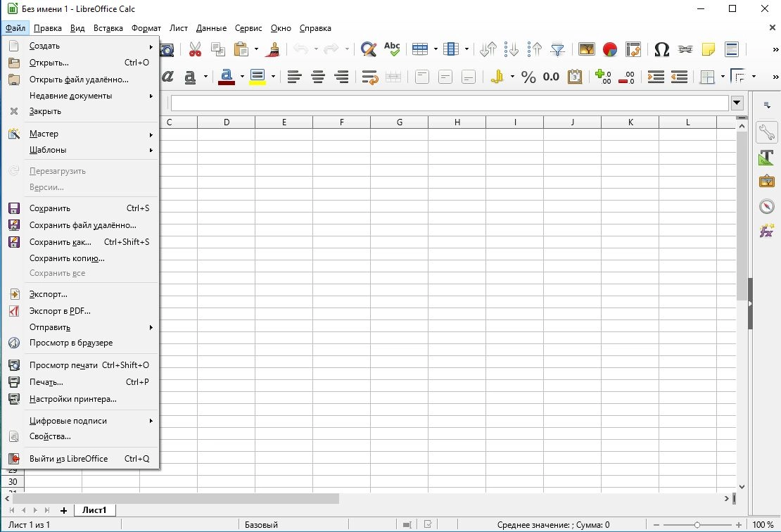Open sidebar Properties wrench panel
The image size is (781, 532).
(x=766, y=132)
